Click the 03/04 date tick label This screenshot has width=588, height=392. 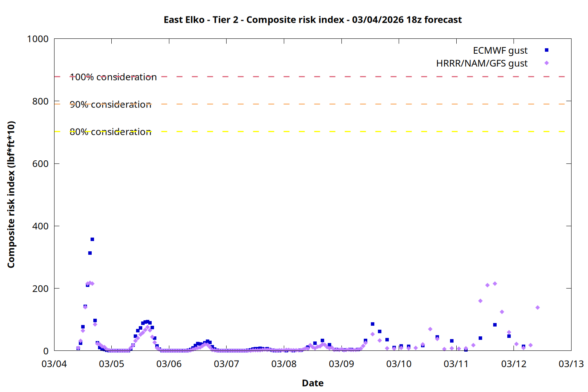[x=54, y=364]
